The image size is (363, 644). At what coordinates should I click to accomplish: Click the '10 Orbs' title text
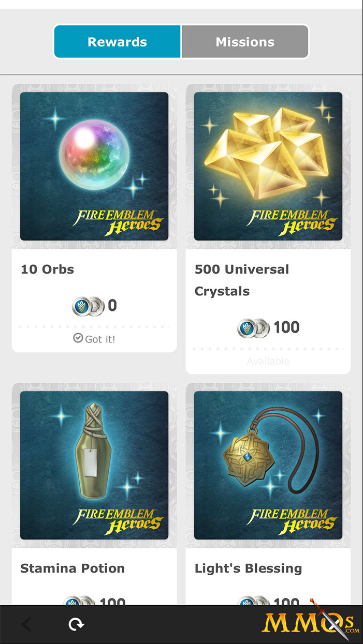pos(47,269)
